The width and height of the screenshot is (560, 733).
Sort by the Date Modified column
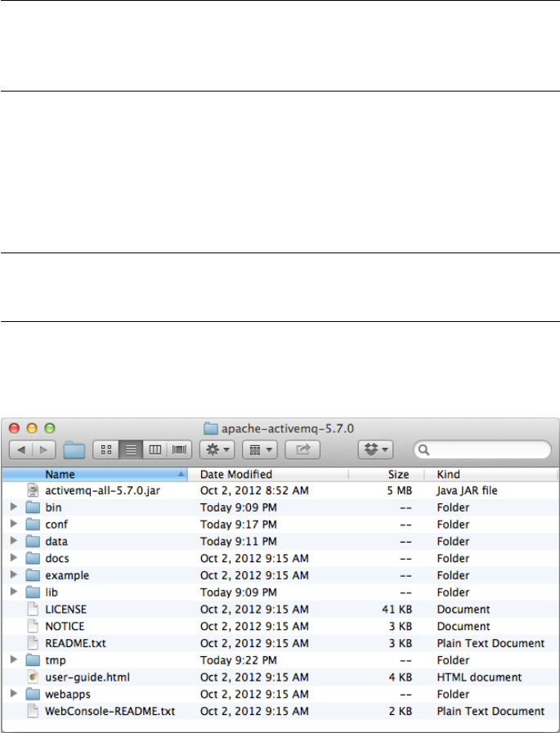[268, 475]
